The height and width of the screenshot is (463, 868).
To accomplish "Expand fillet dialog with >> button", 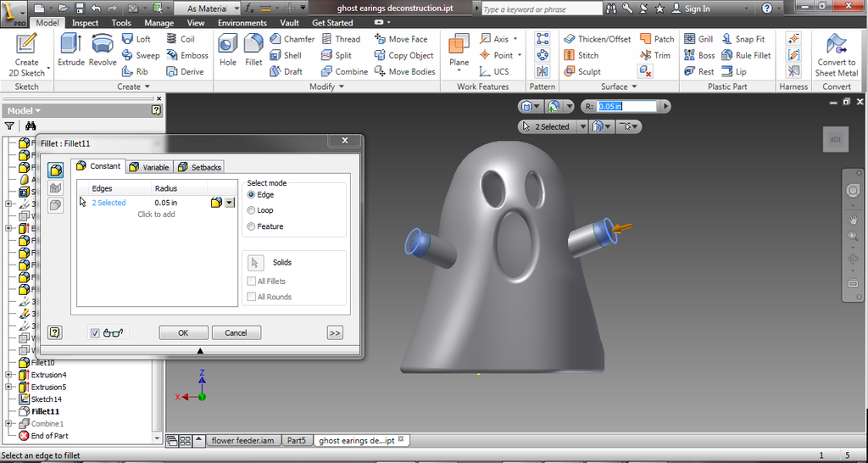I will (335, 333).
